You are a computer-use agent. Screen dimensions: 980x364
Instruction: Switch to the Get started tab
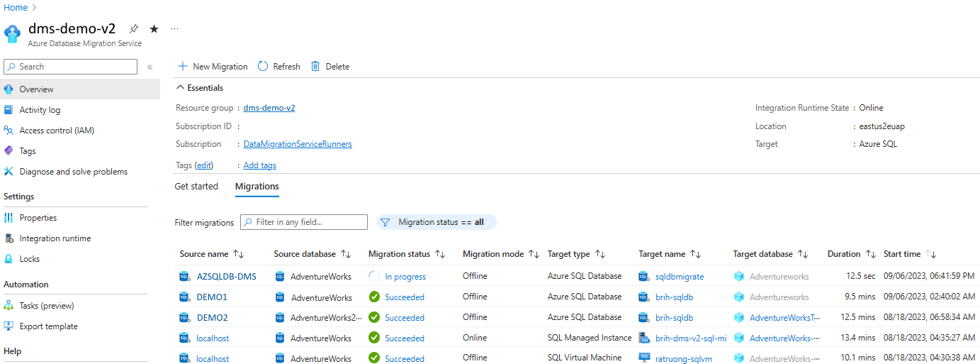pyautogui.click(x=196, y=187)
